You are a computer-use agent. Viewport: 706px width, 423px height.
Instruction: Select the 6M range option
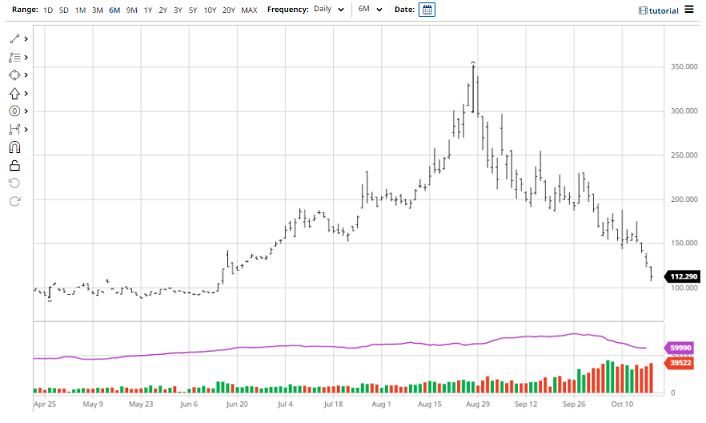(x=114, y=10)
